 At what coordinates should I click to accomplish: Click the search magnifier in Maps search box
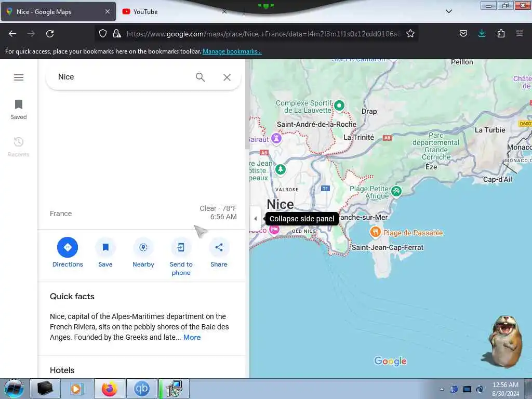click(x=200, y=77)
